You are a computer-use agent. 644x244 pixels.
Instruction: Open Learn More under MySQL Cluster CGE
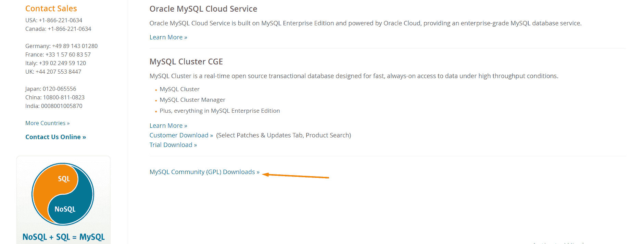pyautogui.click(x=168, y=126)
